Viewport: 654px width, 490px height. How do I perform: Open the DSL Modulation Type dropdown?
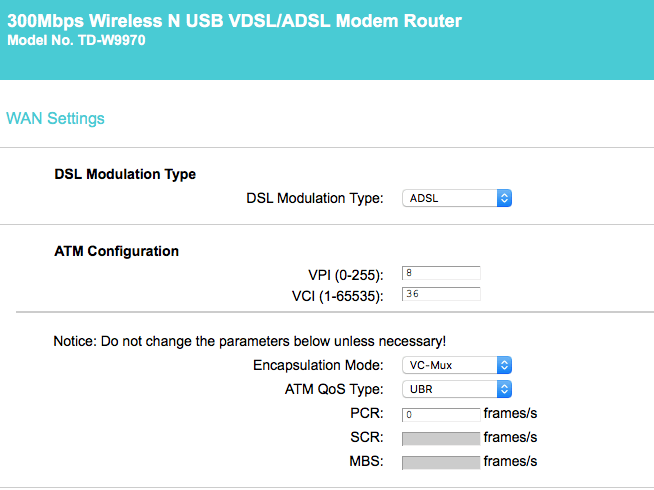coord(456,198)
